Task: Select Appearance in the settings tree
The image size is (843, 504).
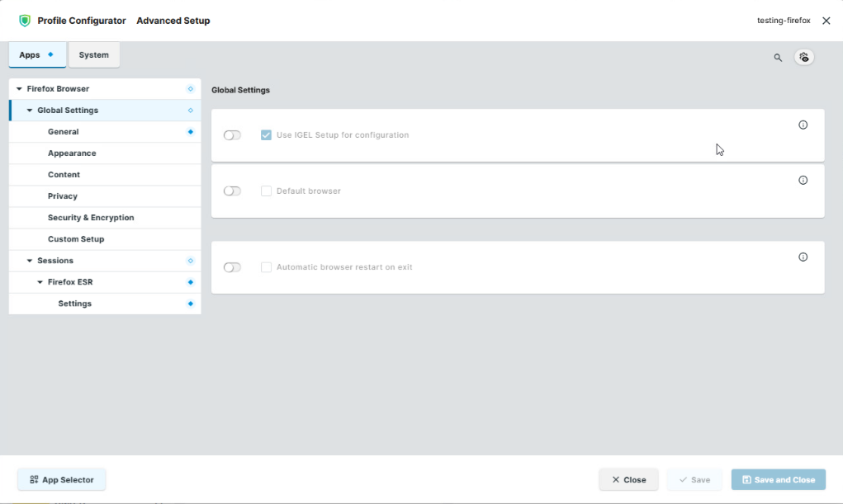Action: tap(105, 153)
